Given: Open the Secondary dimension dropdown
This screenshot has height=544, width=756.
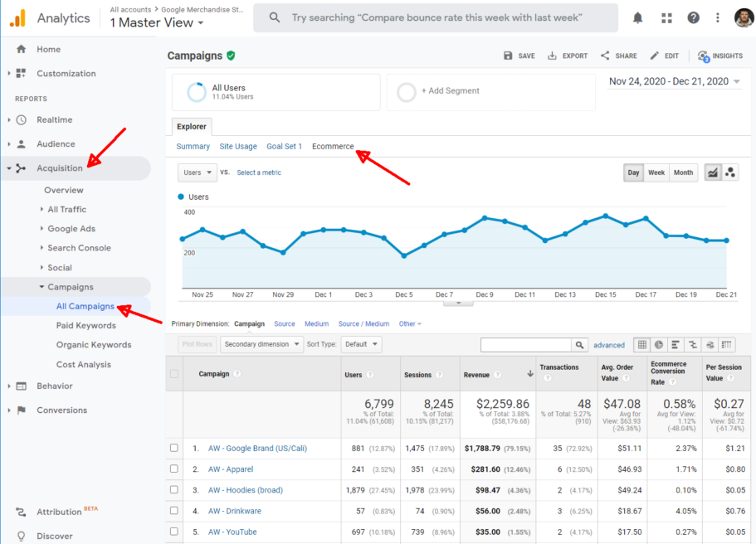Looking at the screenshot, I should tap(261, 344).
